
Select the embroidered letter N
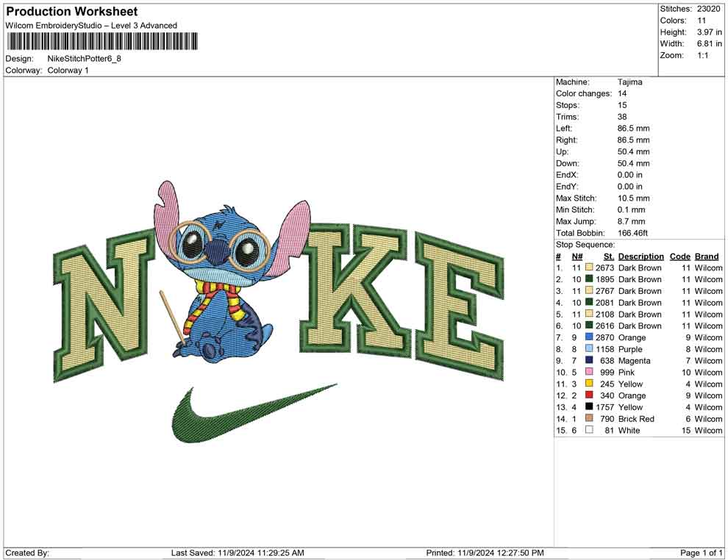tap(105, 304)
